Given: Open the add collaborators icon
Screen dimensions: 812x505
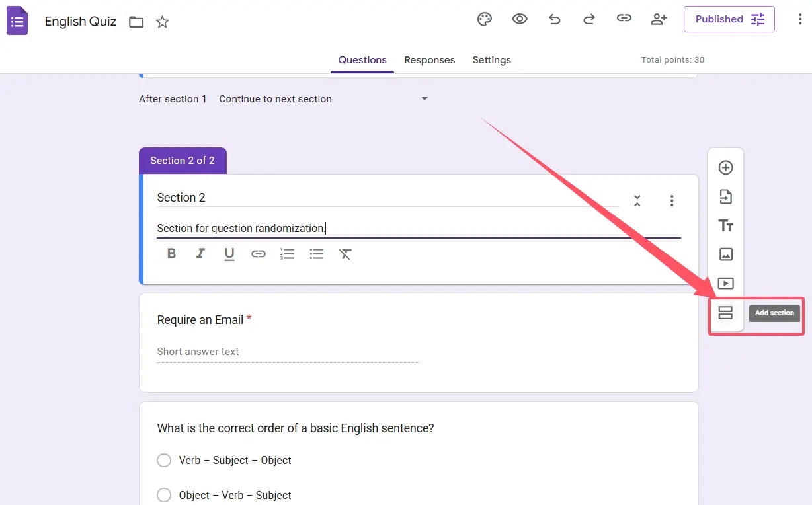Looking at the screenshot, I should pos(659,19).
